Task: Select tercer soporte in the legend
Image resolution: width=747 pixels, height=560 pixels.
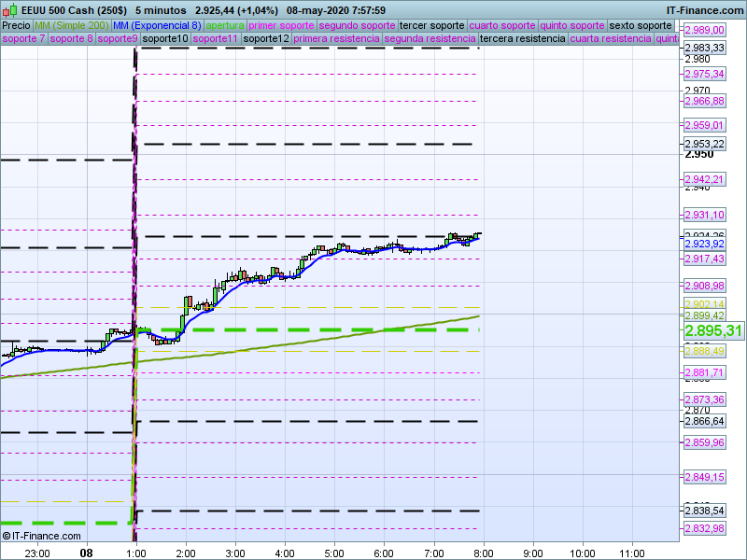Action: coord(431,25)
